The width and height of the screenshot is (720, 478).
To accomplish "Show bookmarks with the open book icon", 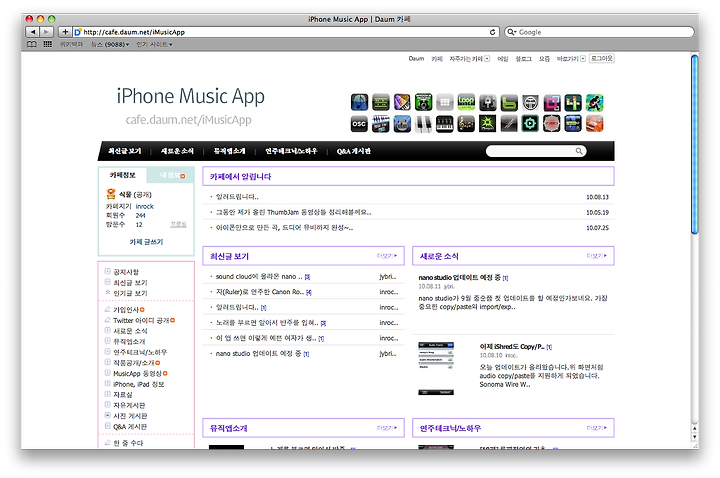I will 32,44.
